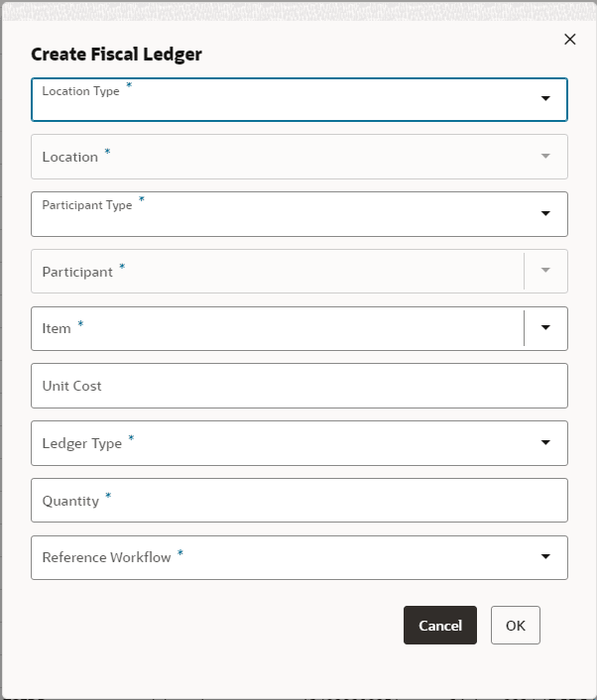Expand the Item dropdown arrow
The width and height of the screenshot is (597, 700).
click(x=545, y=328)
